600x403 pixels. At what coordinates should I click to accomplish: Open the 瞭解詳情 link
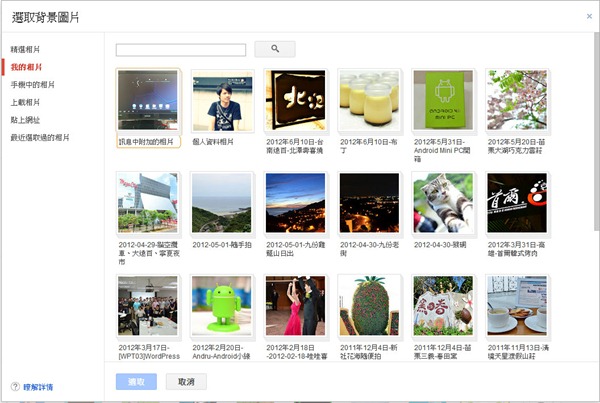coord(38,387)
